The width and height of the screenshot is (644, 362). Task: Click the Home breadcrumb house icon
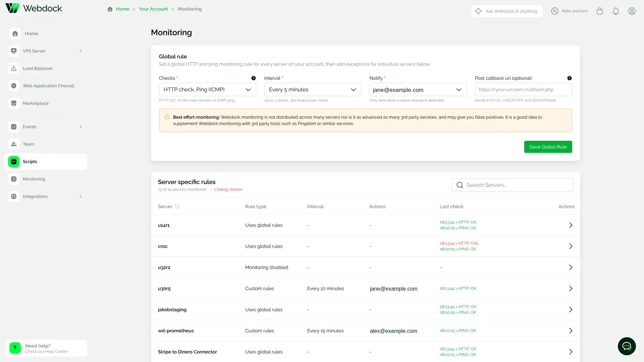point(110,9)
